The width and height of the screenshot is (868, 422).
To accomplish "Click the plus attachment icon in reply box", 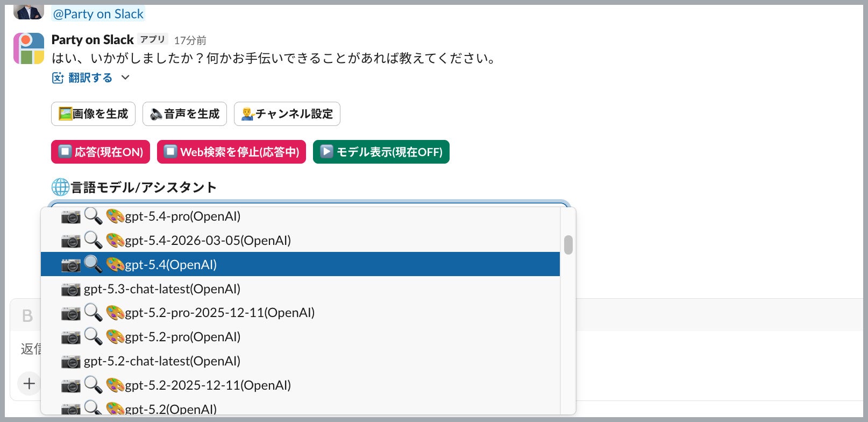I will pyautogui.click(x=29, y=383).
